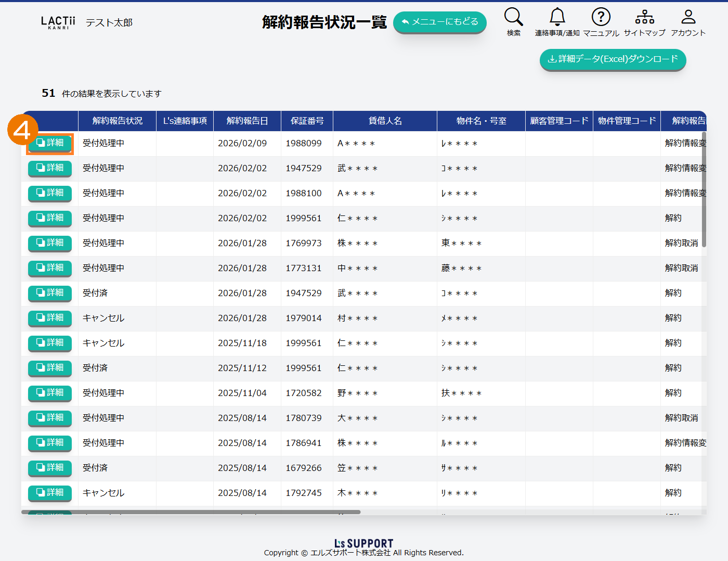728x561 pixels.
Task: Open 詳細 for guarantee number 1769973
Action: point(50,243)
